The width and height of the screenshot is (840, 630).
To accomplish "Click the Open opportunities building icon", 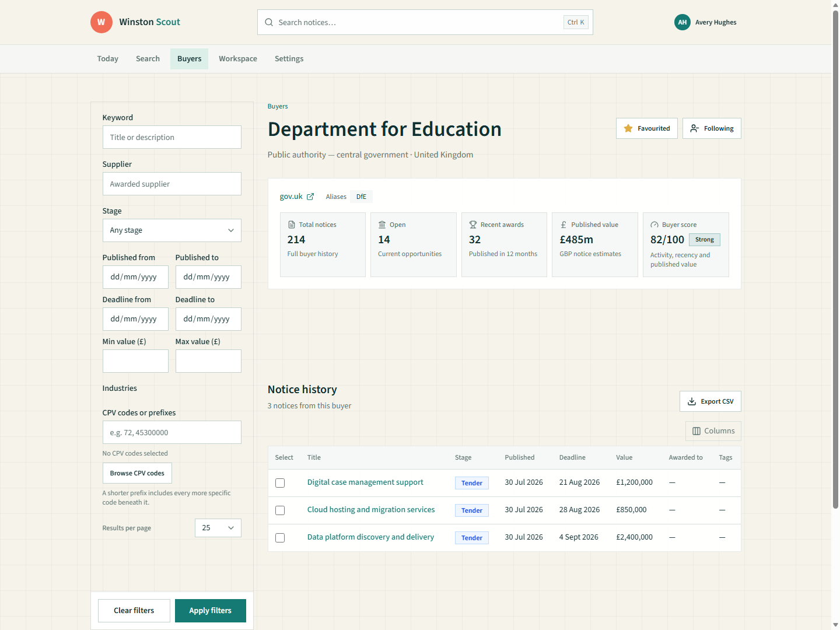I will point(382,225).
